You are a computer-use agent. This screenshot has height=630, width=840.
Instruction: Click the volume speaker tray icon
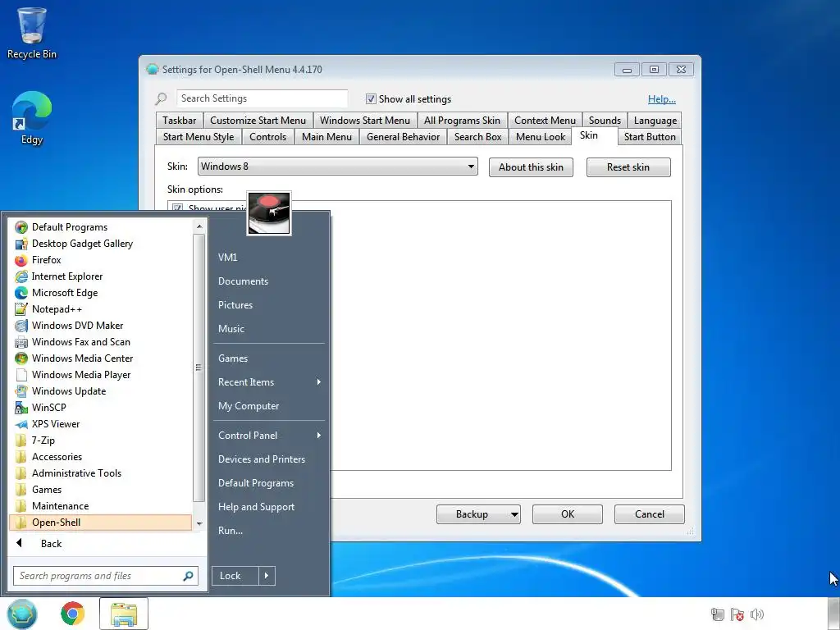(757, 614)
